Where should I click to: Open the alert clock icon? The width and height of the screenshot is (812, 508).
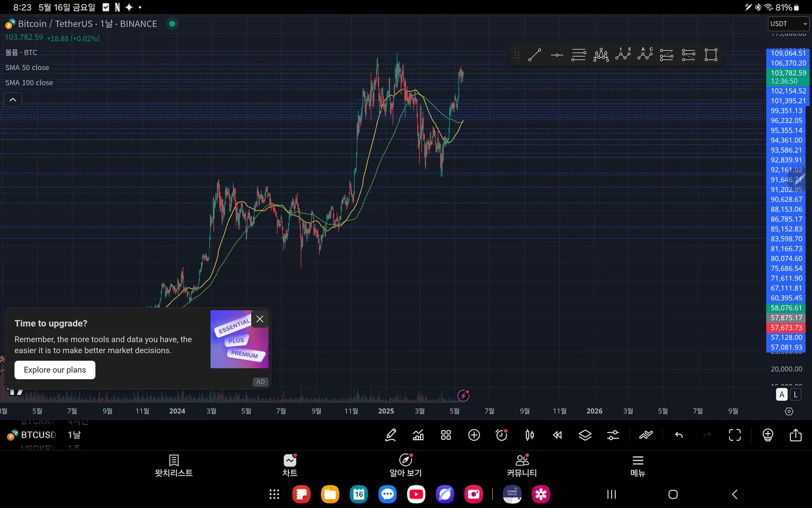coord(502,435)
